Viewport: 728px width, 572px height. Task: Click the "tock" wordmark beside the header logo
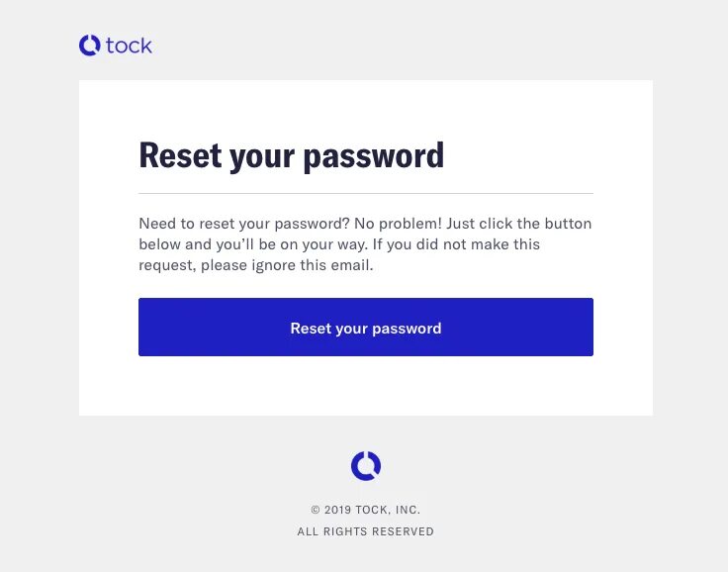pyautogui.click(x=129, y=46)
